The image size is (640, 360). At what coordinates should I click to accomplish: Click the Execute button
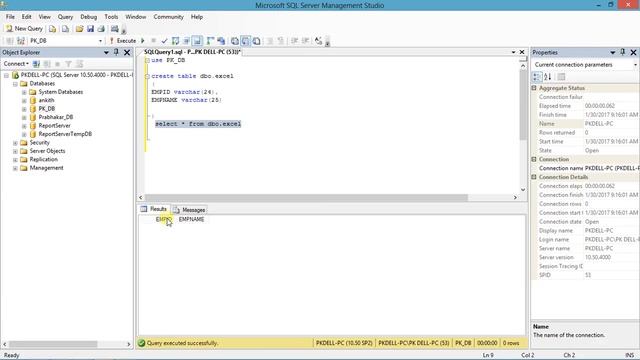(123, 41)
